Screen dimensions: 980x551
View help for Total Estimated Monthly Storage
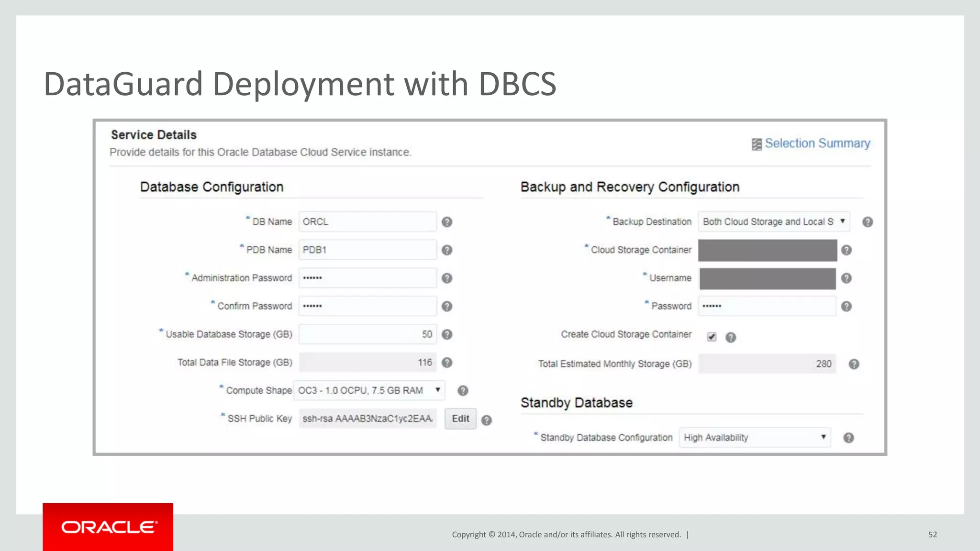tap(854, 364)
